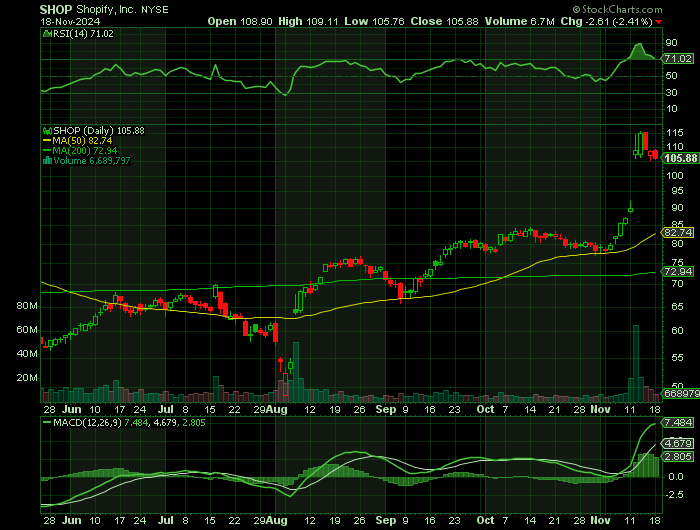Click the MA(50) 82.74 legend entry
This screenshot has height=530, width=700.
pos(82,141)
